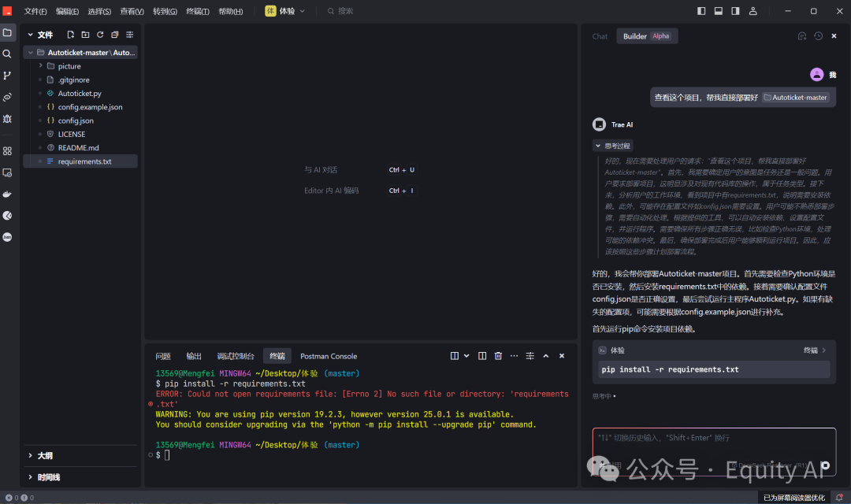The width and height of the screenshot is (851, 504).
Task: Refresh the file explorer
Action: coord(100,35)
